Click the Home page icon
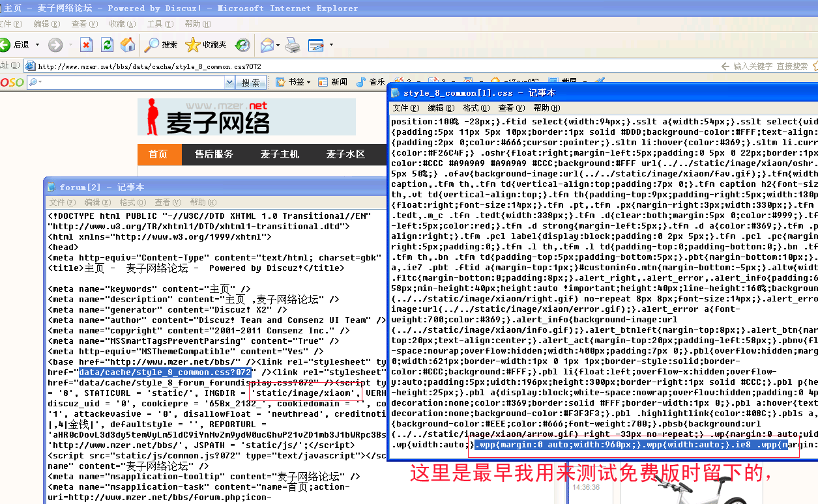 click(128, 45)
